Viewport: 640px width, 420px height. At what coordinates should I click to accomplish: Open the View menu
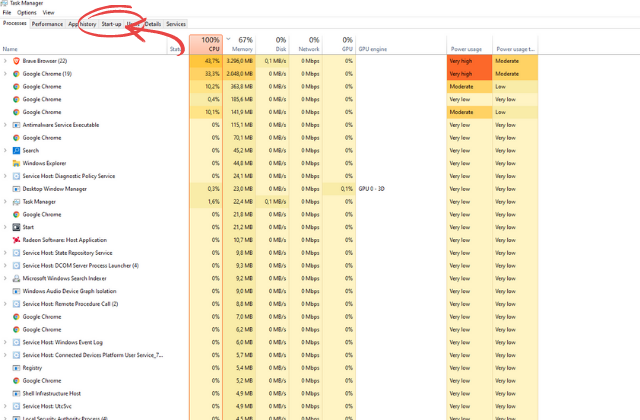click(x=48, y=13)
